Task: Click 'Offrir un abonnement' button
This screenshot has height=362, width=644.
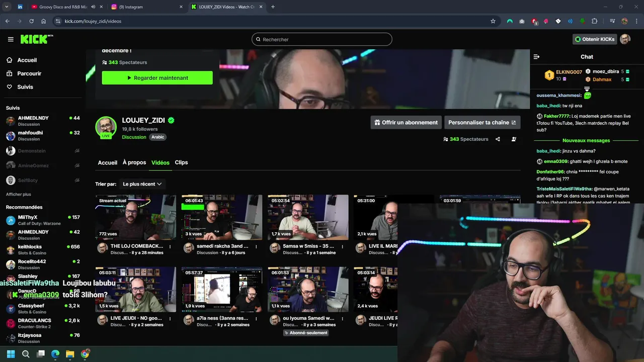Action: pos(406,122)
